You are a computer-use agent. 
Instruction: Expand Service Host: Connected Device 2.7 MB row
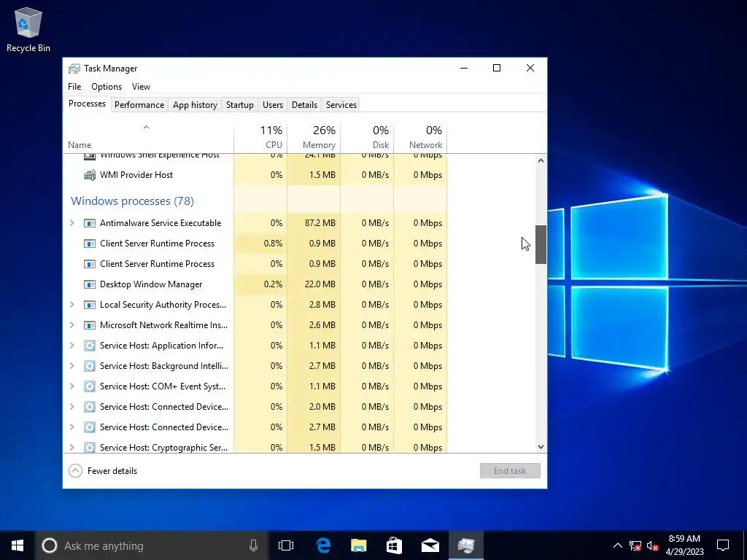tap(72, 427)
